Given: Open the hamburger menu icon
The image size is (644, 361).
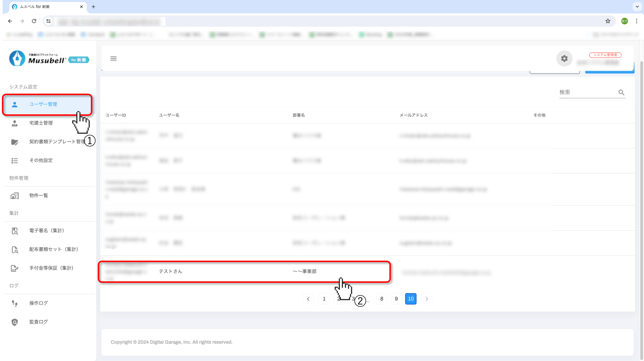Looking at the screenshot, I should (x=114, y=58).
